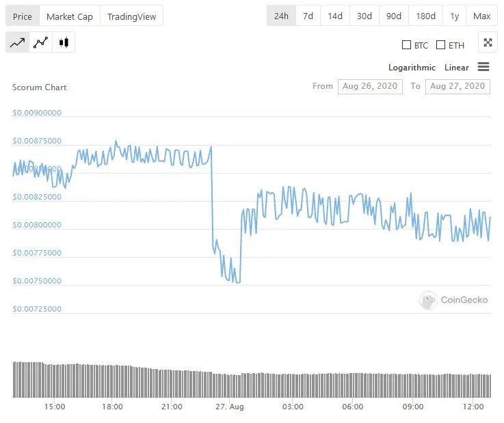Select the Max time range
Viewport: 504px width, 423px height.
(482, 16)
